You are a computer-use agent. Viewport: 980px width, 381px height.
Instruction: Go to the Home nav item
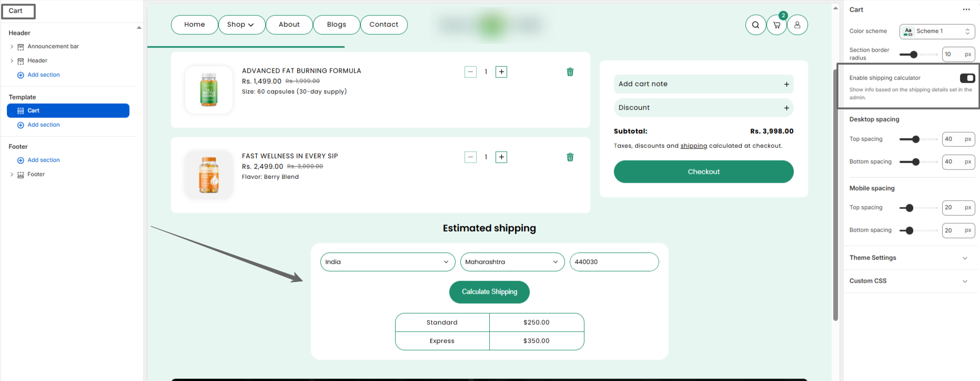pos(195,25)
